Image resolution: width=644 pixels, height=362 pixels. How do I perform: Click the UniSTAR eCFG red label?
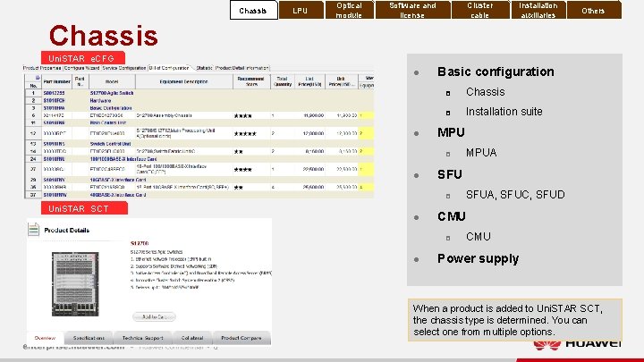(x=83, y=58)
